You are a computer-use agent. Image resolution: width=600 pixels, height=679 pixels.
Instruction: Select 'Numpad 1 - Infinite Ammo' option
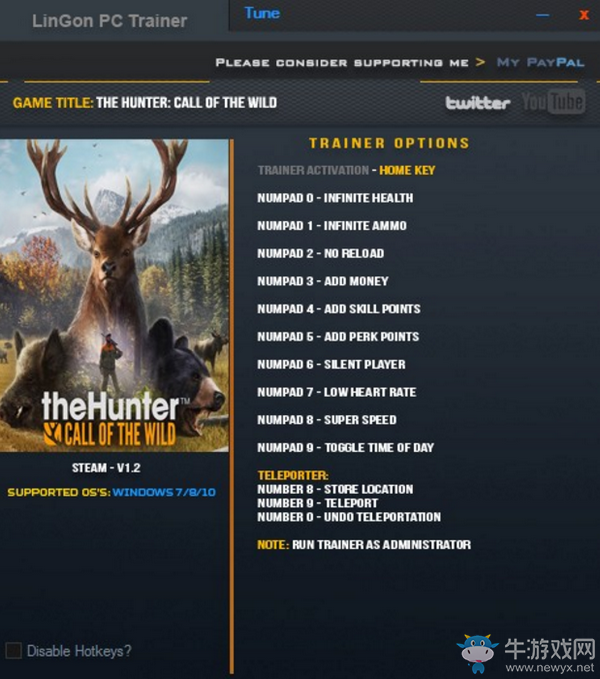click(x=332, y=226)
